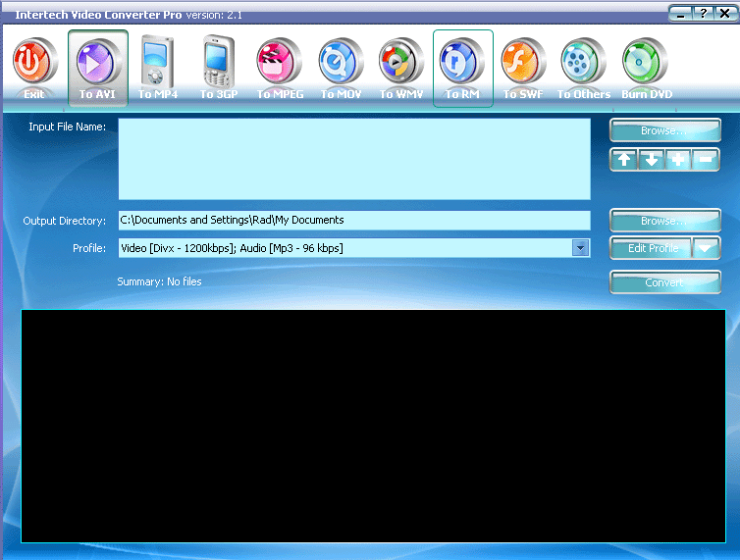The height and width of the screenshot is (560, 740).
Task: Choose the To MP4 player icon
Action: point(158,62)
